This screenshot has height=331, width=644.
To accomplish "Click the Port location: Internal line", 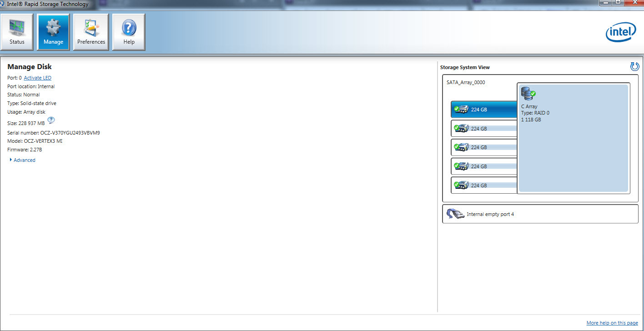I will [x=31, y=86].
